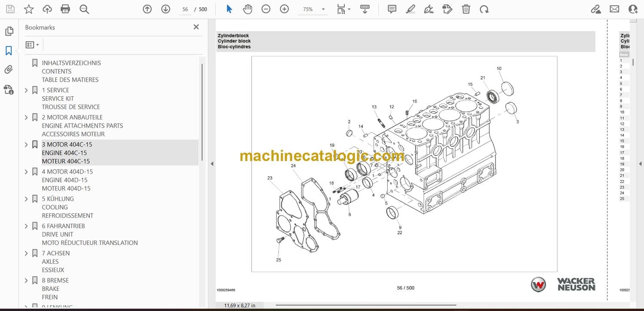Image resolution: width=644 pixels, height=311 pixels.
Task: Open the add comment tool
Action: click(392, 9)
